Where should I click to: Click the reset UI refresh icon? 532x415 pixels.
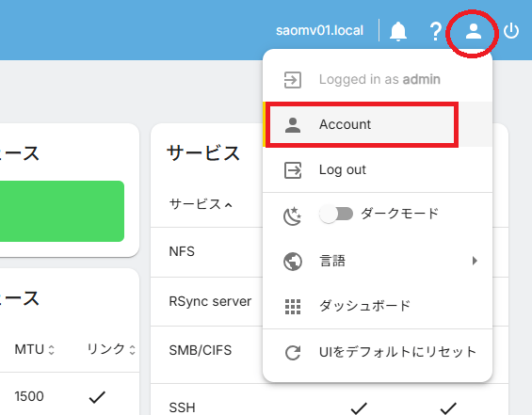pyautogui.click(x=293, y=352)
